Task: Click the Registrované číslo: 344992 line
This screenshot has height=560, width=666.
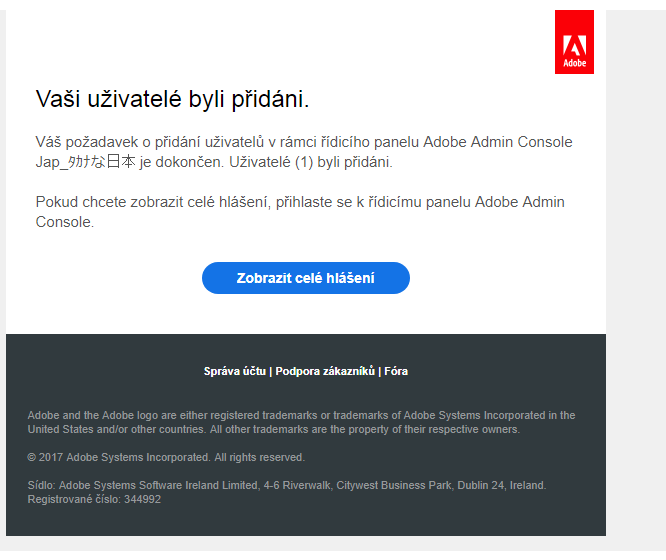Action: [94, 499]
